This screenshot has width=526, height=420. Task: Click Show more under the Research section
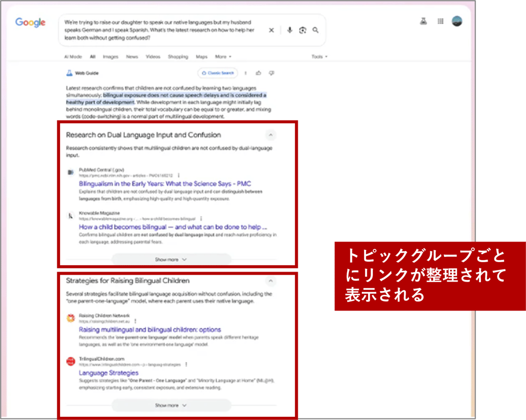(x=171, y=259)
